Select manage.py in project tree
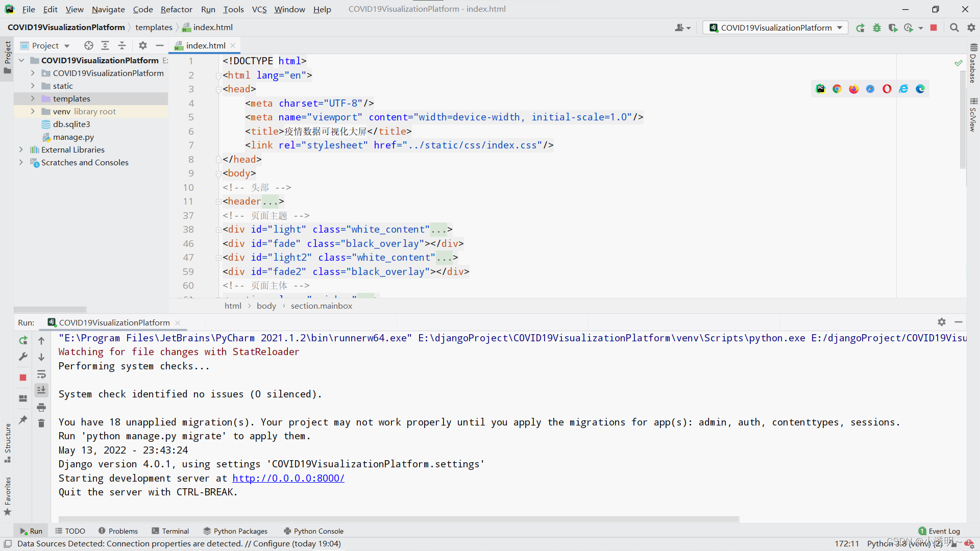980x551 pixels. [x=73, y=137]
